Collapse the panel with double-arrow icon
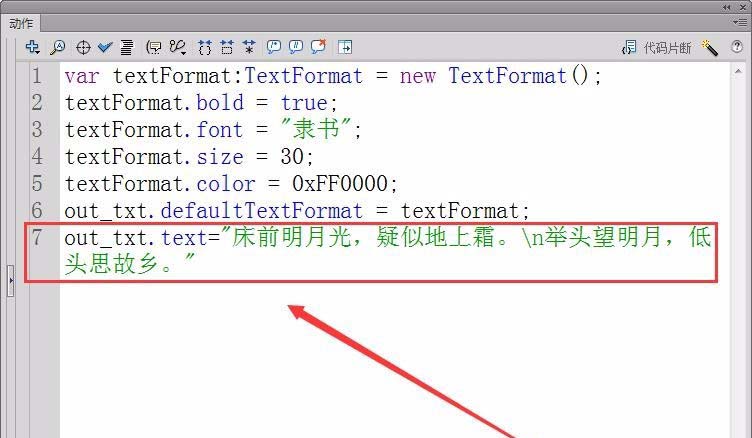This screenshot has height=438, width=752. click(x=727, y=7)
